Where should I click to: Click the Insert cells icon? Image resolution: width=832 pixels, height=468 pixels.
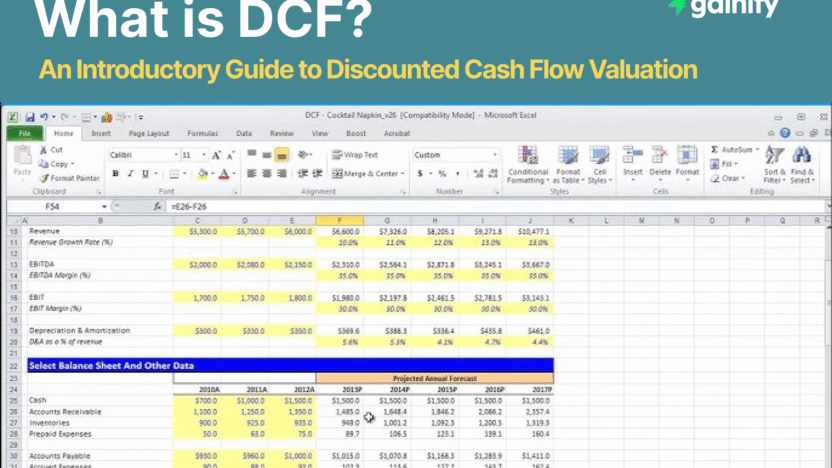click(x=632, y=155)
